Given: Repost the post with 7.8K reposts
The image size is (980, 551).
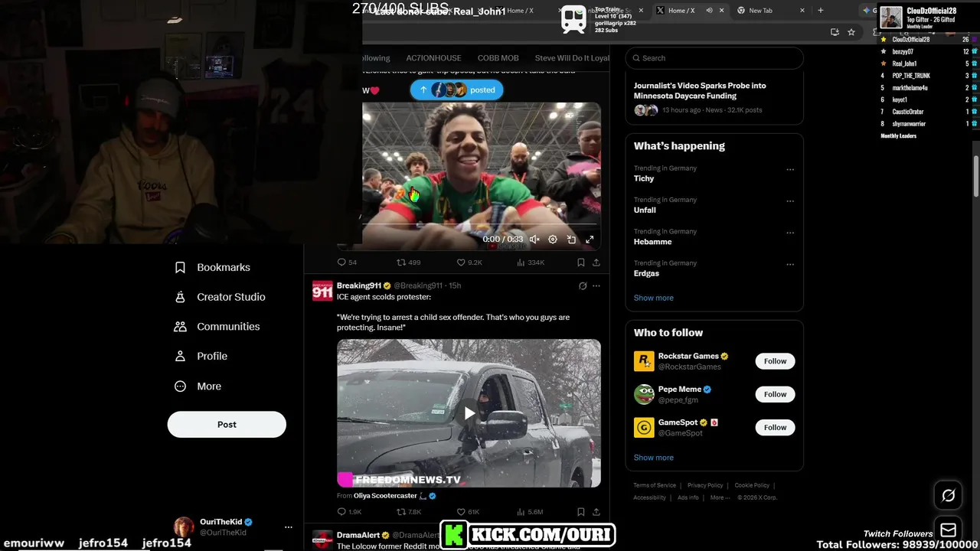Looking at the screenshot, I should point(409,512).
